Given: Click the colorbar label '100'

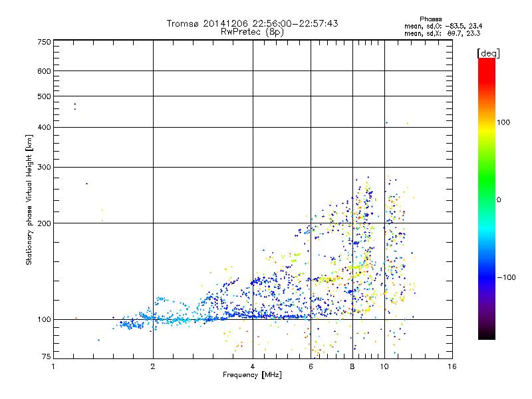Looking at the screenshot, I should click(503, 122).
